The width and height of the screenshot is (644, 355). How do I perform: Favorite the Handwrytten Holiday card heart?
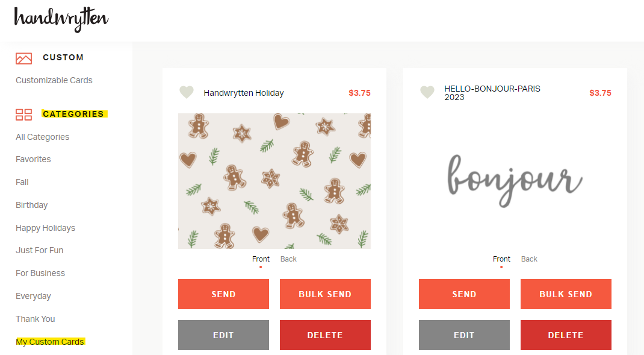click(x=187, y=92)
